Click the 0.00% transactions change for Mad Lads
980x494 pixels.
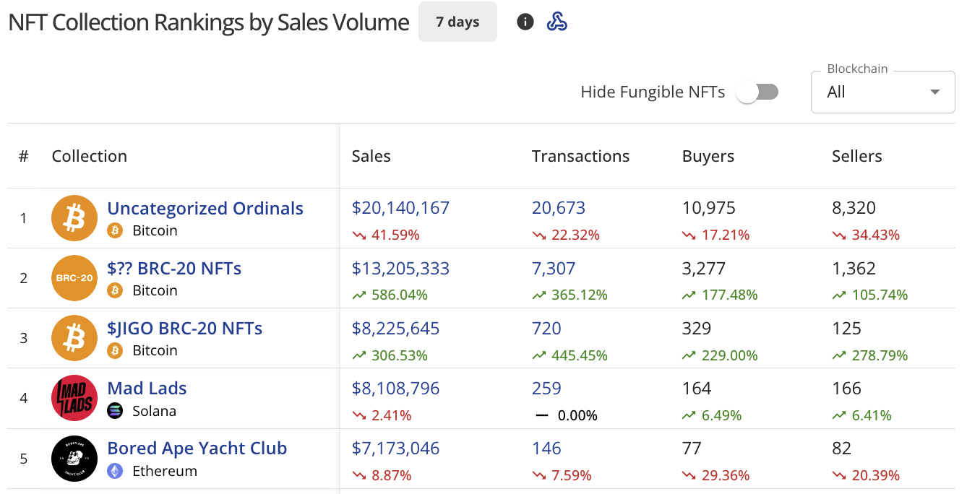[565, 415]
